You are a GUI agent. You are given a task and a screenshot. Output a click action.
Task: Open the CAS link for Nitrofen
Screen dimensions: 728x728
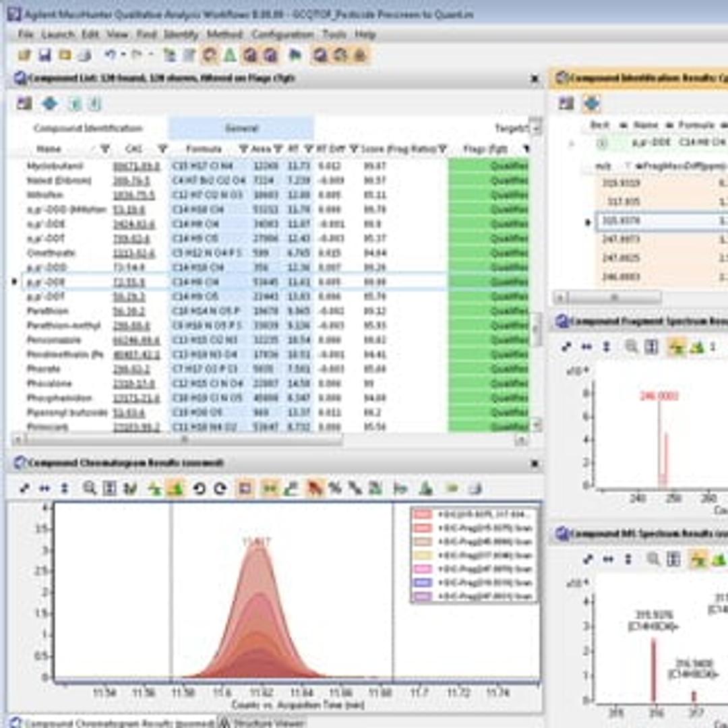coord(133,195)
